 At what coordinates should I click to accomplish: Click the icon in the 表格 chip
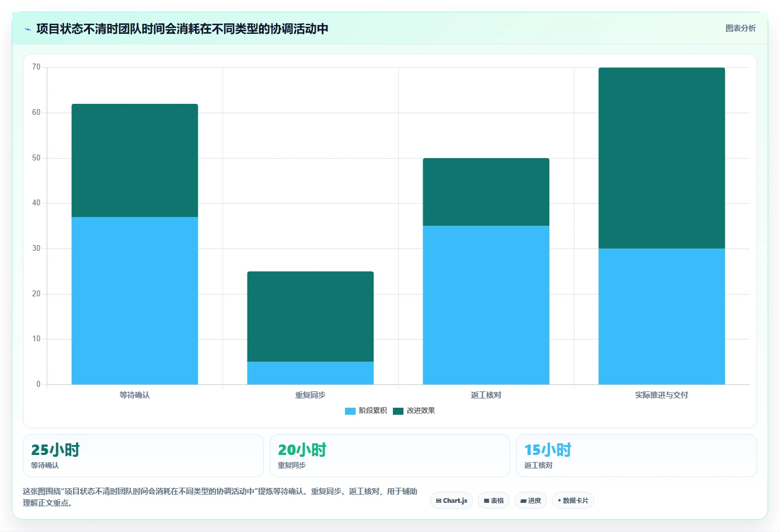click(486, 501)
